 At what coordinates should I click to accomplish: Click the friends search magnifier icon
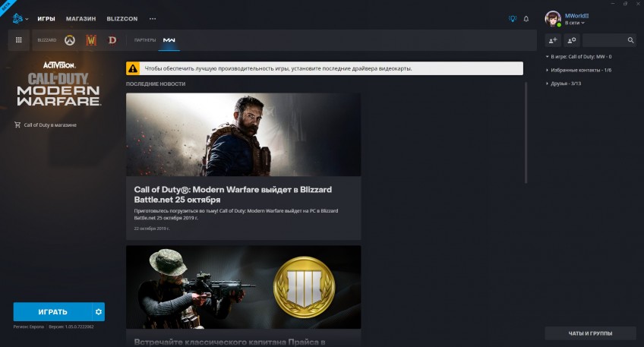(x=630, y=39)
